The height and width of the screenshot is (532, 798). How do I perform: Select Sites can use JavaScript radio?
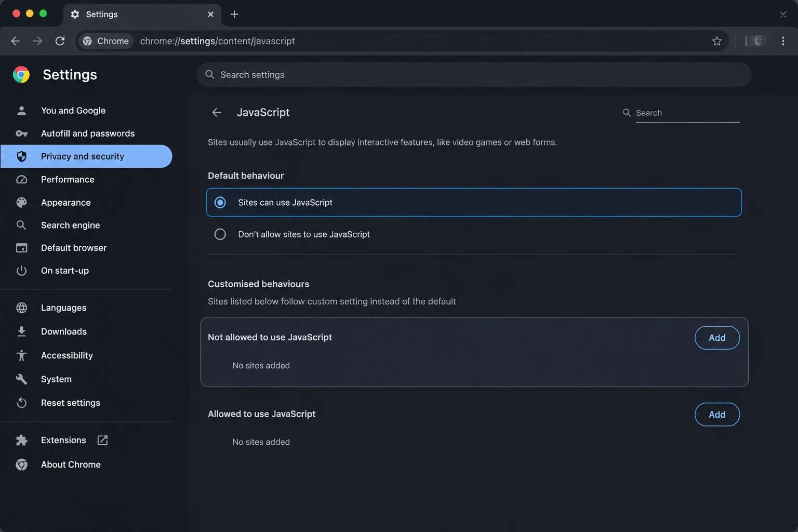(x=220, y=203)
